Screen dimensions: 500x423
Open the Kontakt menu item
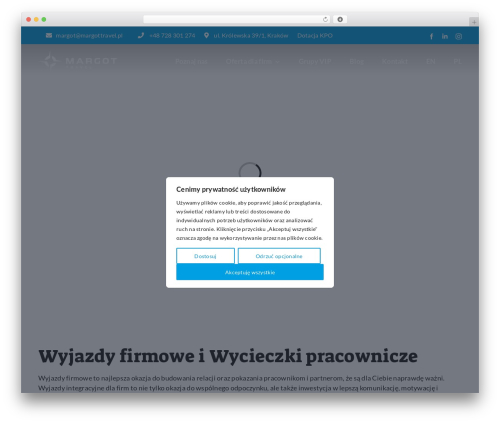click(395, 61)
